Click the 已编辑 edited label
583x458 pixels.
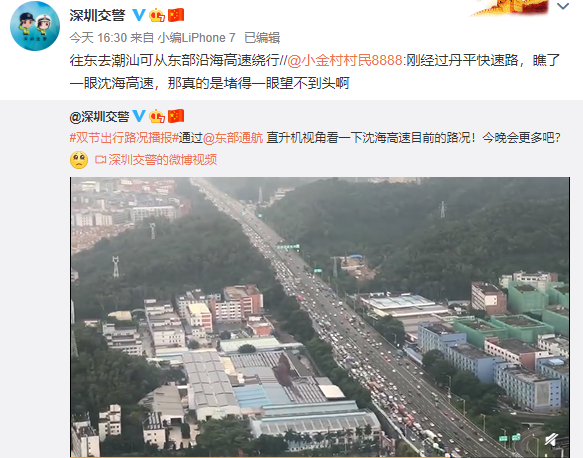pos(262,38)
